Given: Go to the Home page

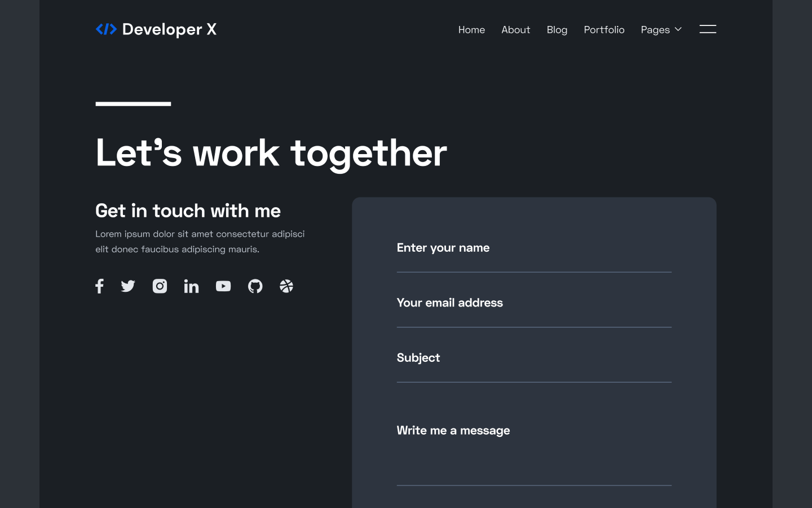Looking at the screenshot, I should tap(471, 30).
